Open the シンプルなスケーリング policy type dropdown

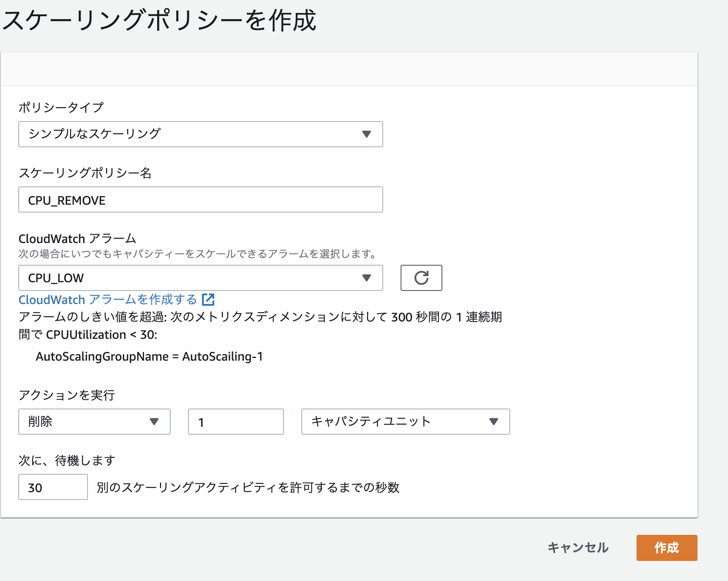pyautogui.click(x=200, y=135)
